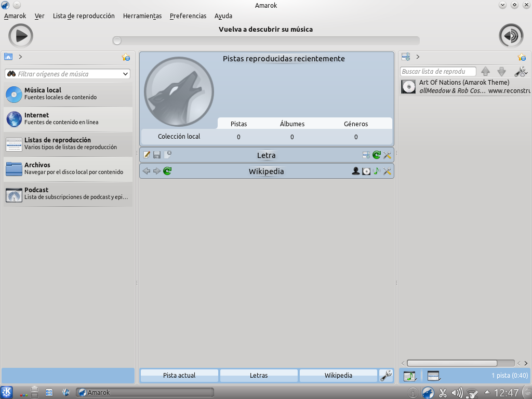Reload the Wikipedia applet page
532x399 pixels.
(x=167, y=171)
